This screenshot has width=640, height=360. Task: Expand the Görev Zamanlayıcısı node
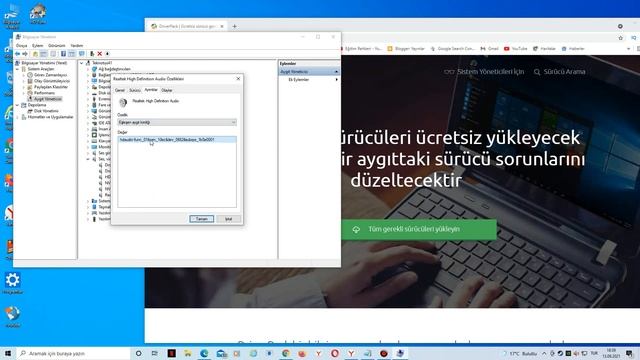(24, 75)
